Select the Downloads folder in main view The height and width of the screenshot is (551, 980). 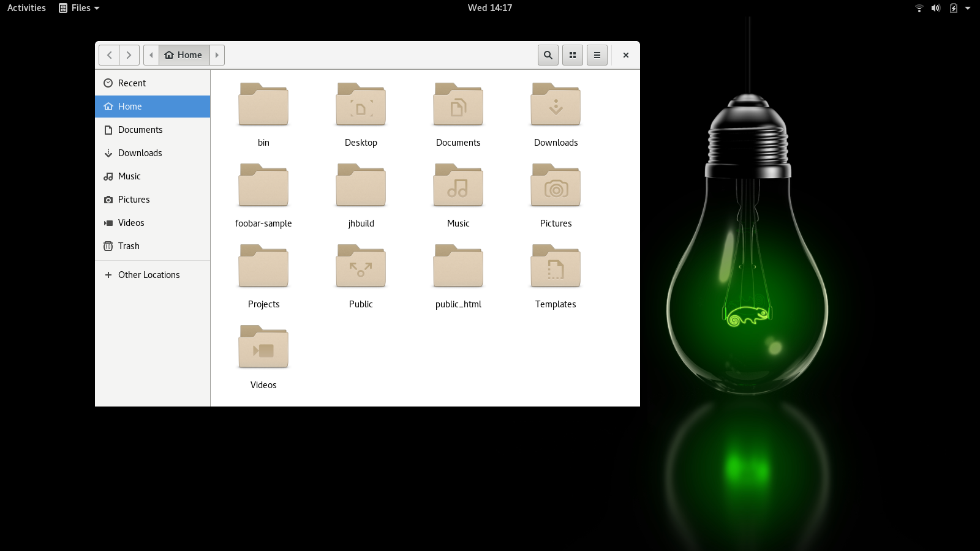pos(556,105)
